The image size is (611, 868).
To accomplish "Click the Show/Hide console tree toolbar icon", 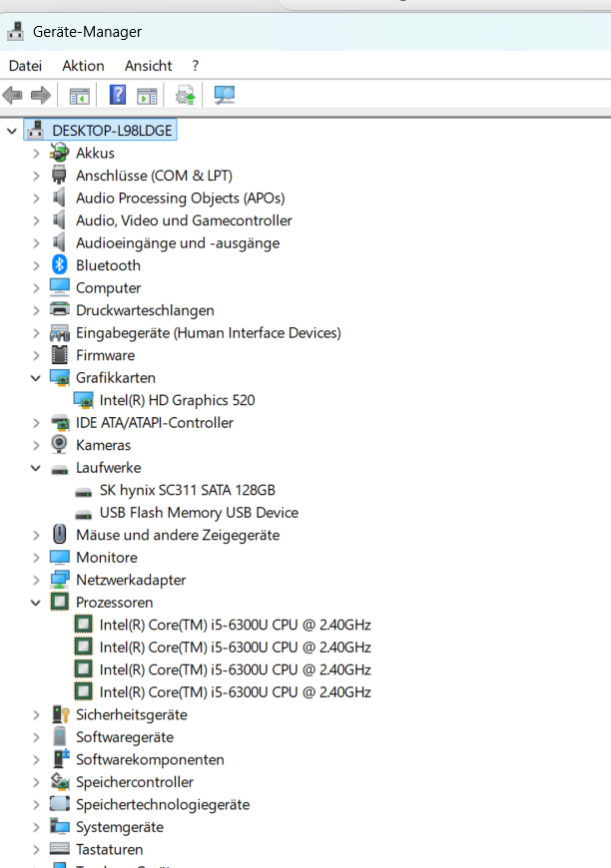I will click(x=79, y=96).
